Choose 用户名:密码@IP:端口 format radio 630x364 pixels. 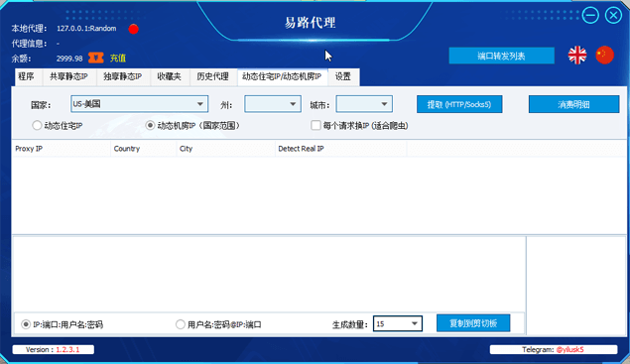tap(181, 324)
